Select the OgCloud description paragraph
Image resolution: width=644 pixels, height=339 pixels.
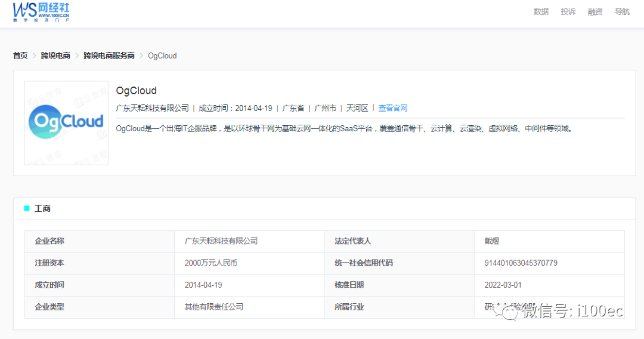click(x=344, y=128)
